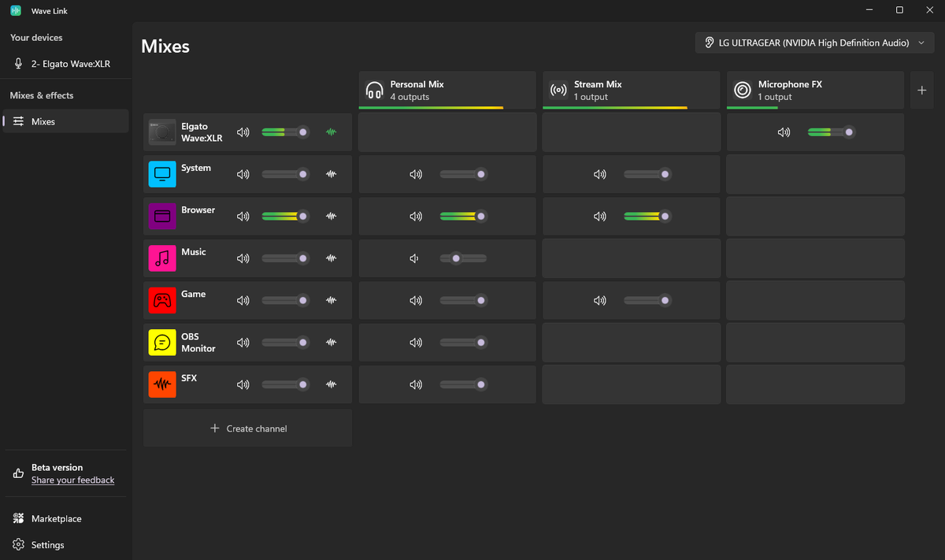This screenshot has height=560, width=945.
Task: Click Create channel button
Action: coord(247,428)
